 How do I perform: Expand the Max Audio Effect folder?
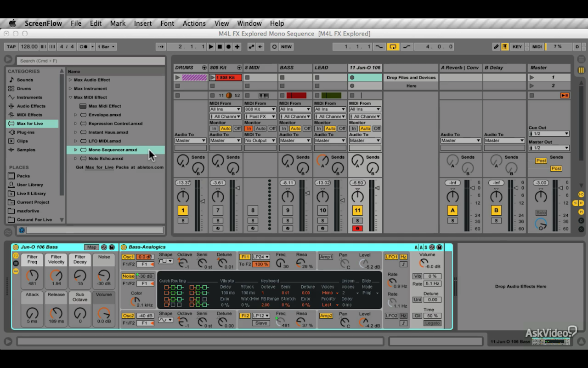pyautogui.click(x=70, y=80)
